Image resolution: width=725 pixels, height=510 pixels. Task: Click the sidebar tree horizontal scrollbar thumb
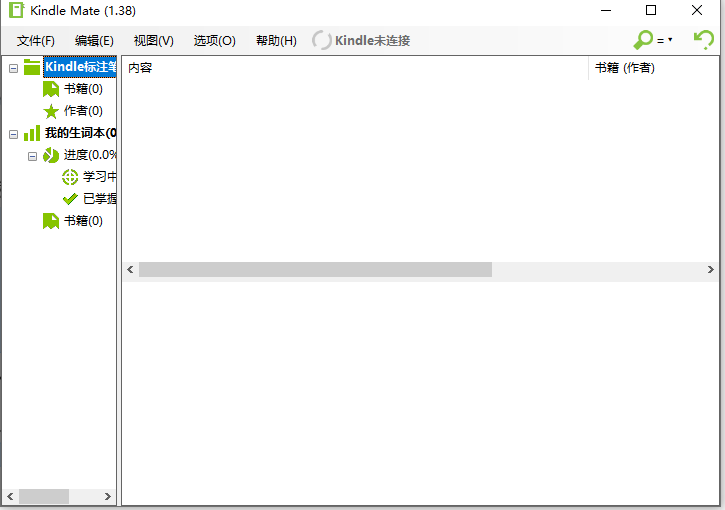(44, 497)
